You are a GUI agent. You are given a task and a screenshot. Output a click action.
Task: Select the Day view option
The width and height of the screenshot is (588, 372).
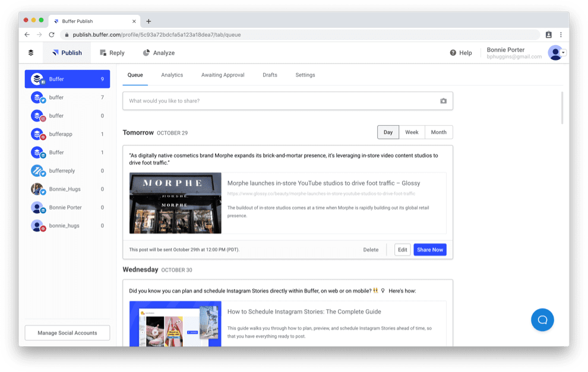point(388,132)
